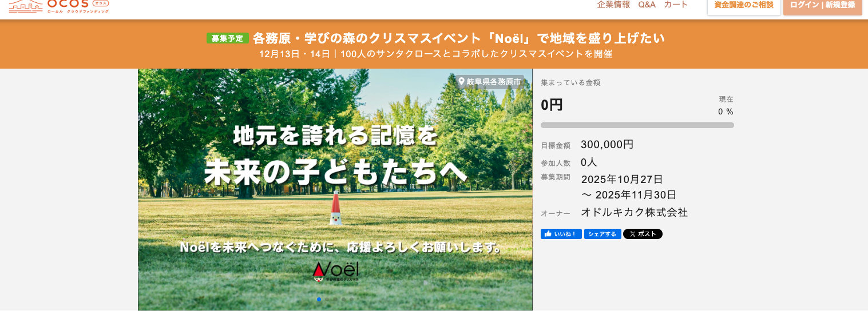The image size is (868, 322).
Task: Click the 集まっている金額 label
Action: tap(570, 82)
